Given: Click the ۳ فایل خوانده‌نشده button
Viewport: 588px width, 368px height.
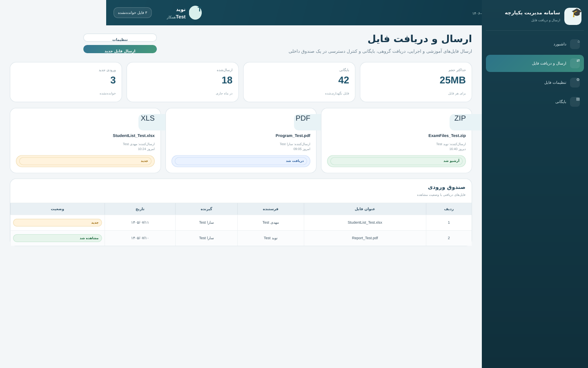Looking at the screenshot, I should click(133, 13).
